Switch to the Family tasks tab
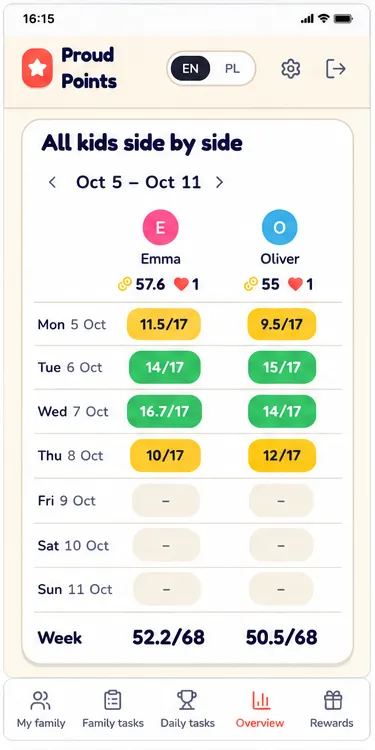The image size is (375, 750). (113, 709)
